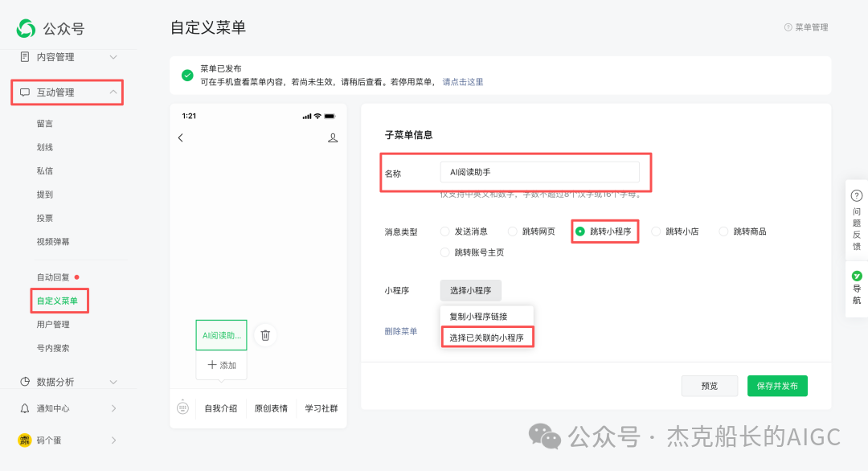Select 跳转小店 message type

click(656, 231)
